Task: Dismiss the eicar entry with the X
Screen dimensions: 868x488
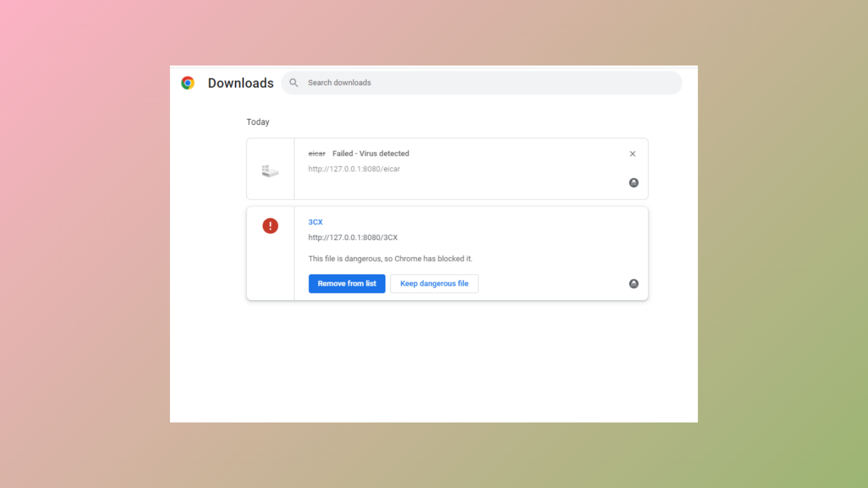Action: (632, 154)
